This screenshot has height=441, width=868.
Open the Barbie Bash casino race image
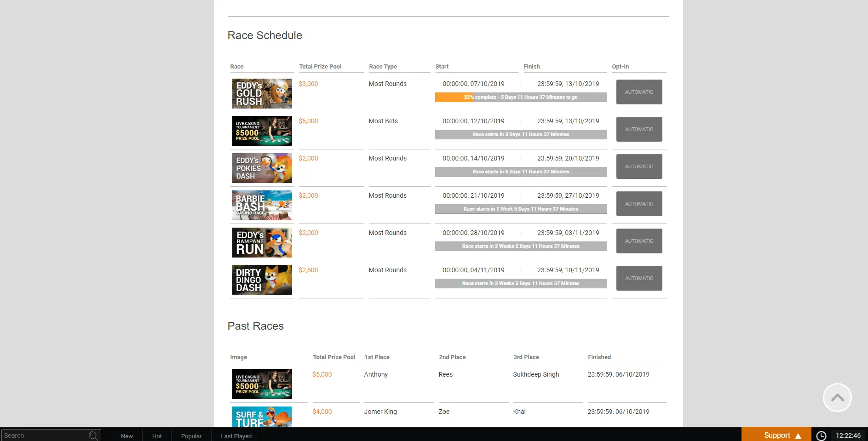pos(262,205)
